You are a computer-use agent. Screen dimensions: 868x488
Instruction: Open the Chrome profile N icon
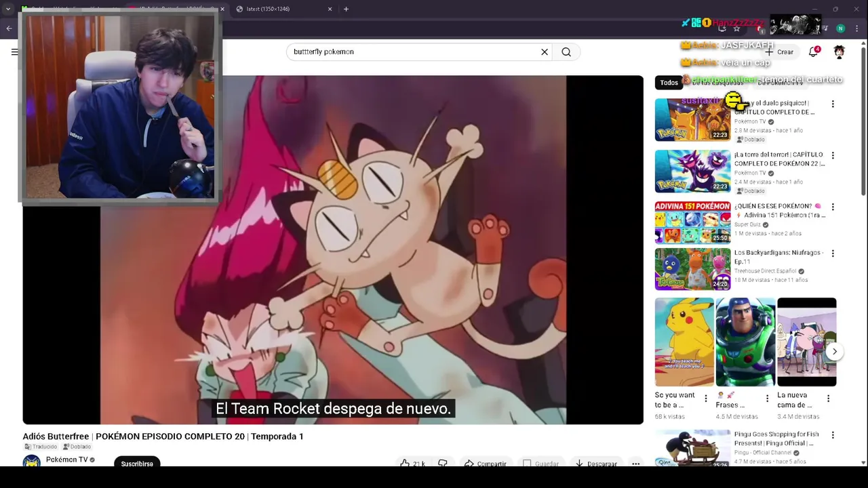(x=840, y=28)
